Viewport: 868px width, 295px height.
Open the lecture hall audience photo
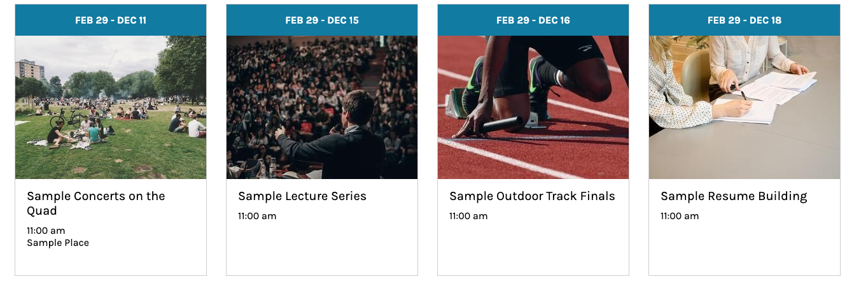click(322, 107)
